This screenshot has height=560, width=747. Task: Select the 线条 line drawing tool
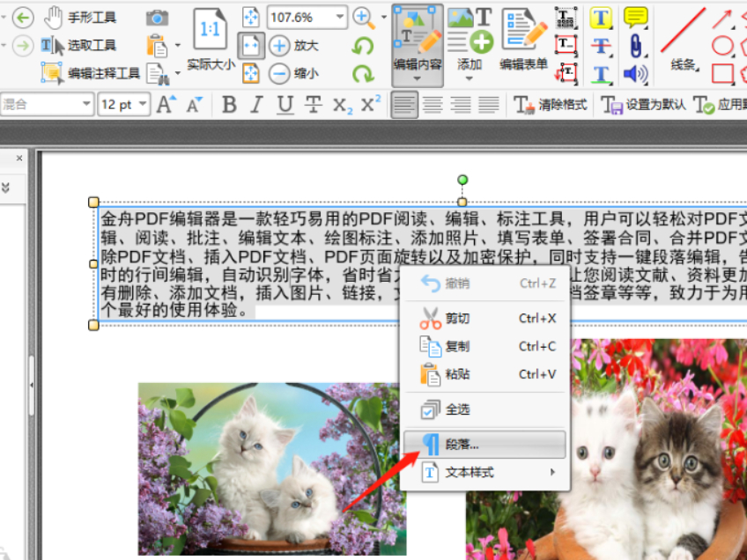pyautogui.click(x=684, y=39)
